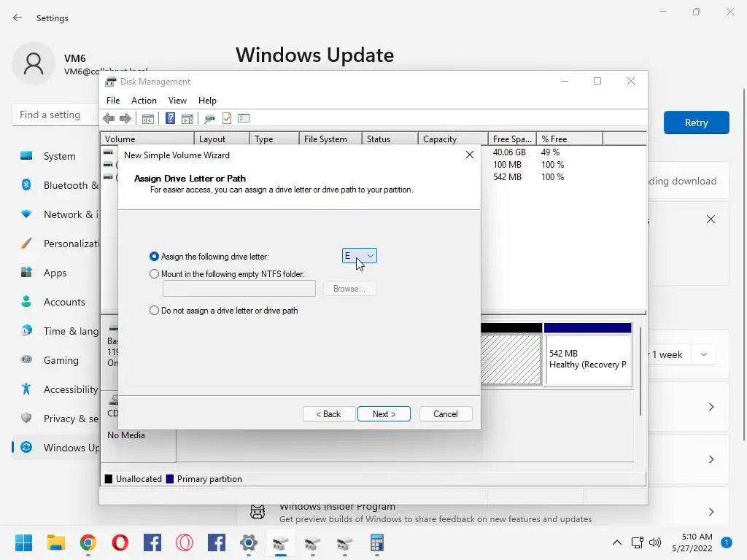Open the drive letter E dropdown

tap(359, 256)
